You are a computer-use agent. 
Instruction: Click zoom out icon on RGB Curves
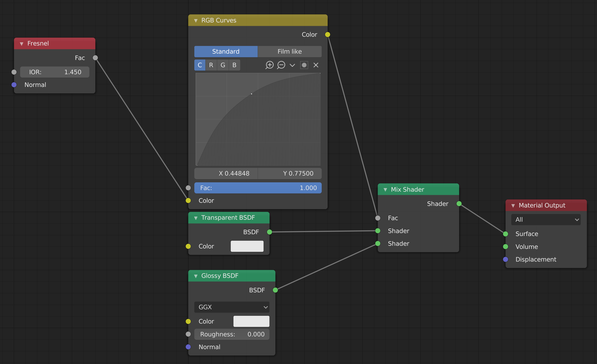coord(281,65)
